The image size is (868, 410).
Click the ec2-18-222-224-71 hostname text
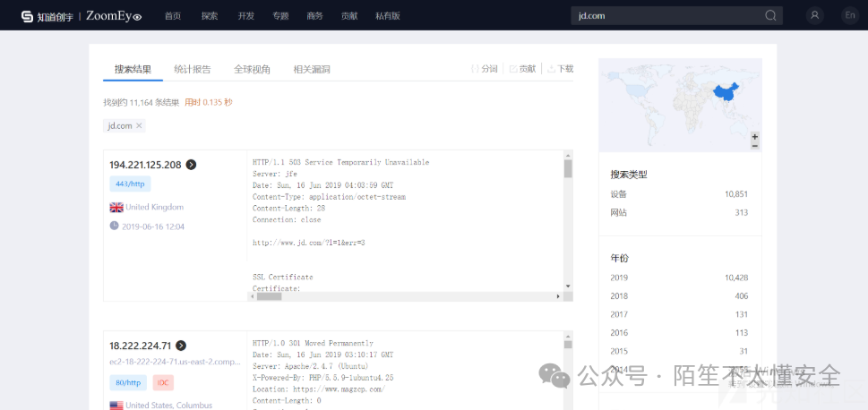(176, 362)
